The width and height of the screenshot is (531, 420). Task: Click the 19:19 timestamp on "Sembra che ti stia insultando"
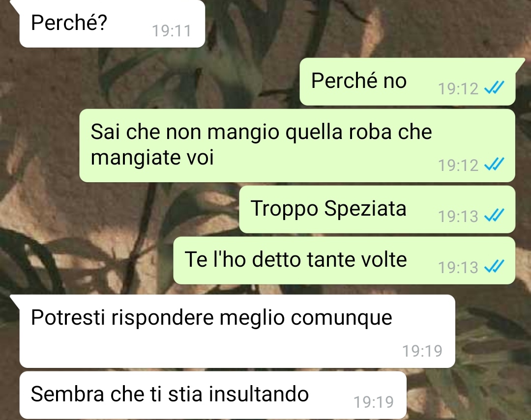[374, 402]
